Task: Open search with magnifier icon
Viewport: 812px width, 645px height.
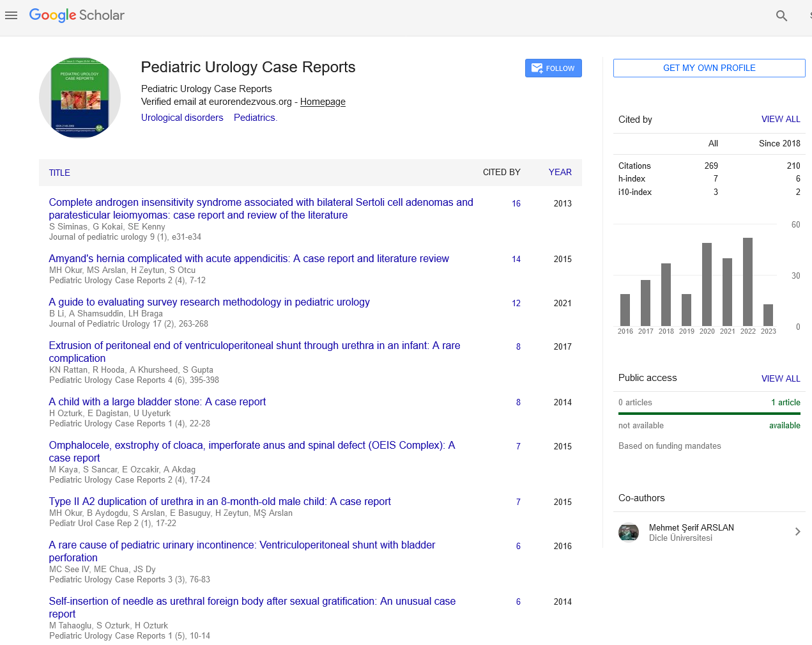Action: pyautogui.click(x=781, y=15)
